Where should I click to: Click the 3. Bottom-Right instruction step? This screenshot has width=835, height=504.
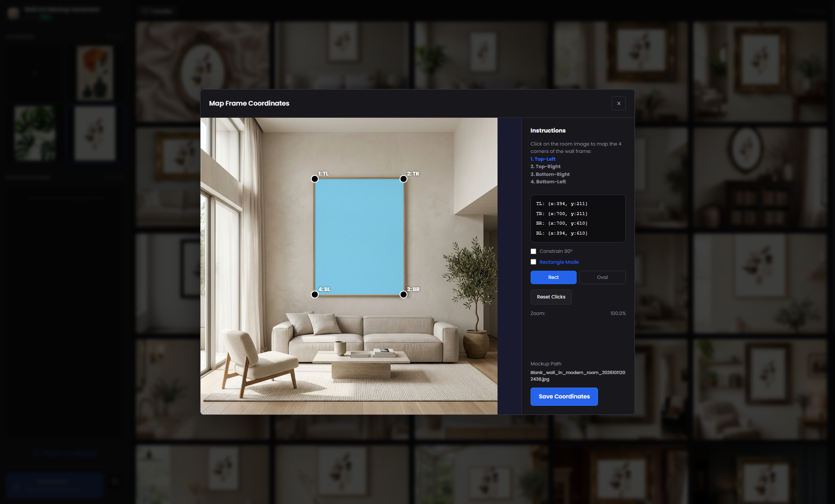tap(550, 174)
